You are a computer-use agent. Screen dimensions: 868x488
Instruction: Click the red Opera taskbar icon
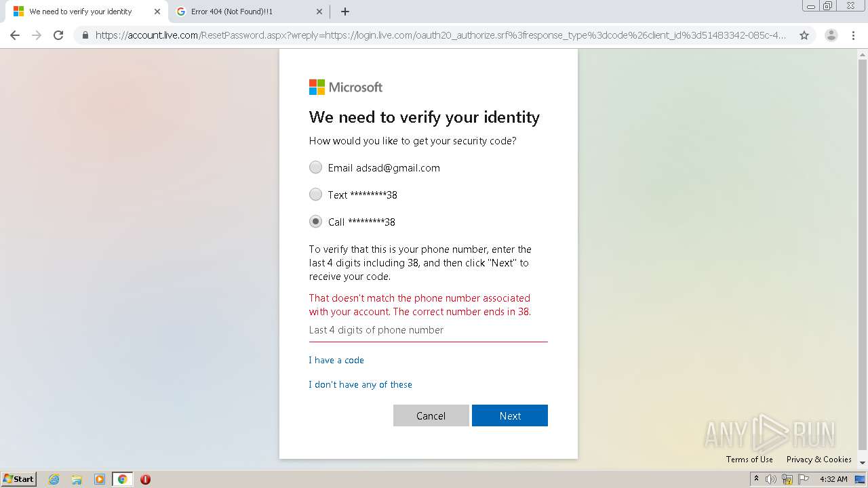[x=145, y=479]
